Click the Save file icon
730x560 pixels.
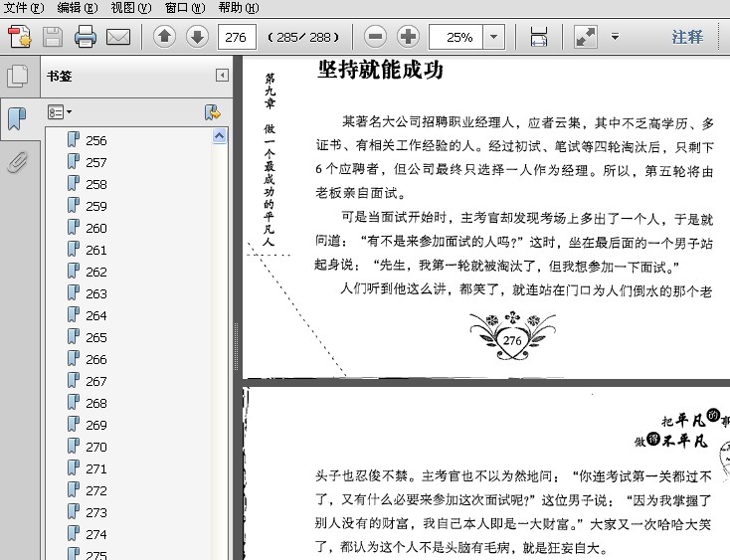[53, 37]
